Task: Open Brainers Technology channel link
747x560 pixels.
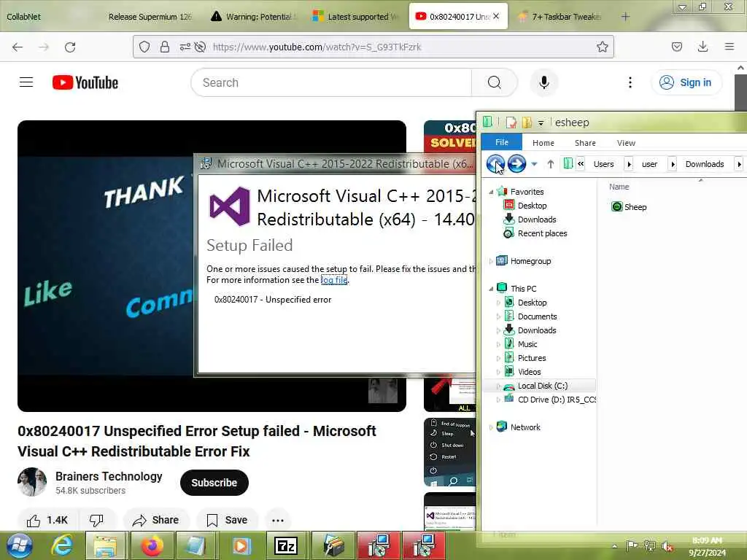Action: tap(109, 476)
